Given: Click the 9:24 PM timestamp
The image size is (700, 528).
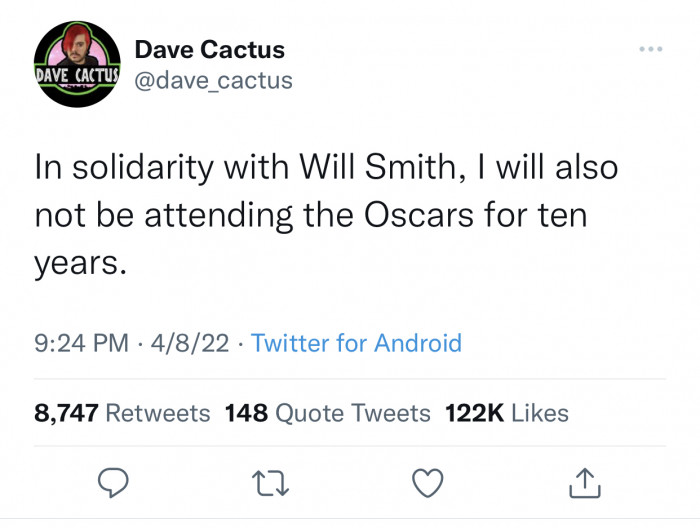Looking at the screenshot, I should [x=81, y=343].
